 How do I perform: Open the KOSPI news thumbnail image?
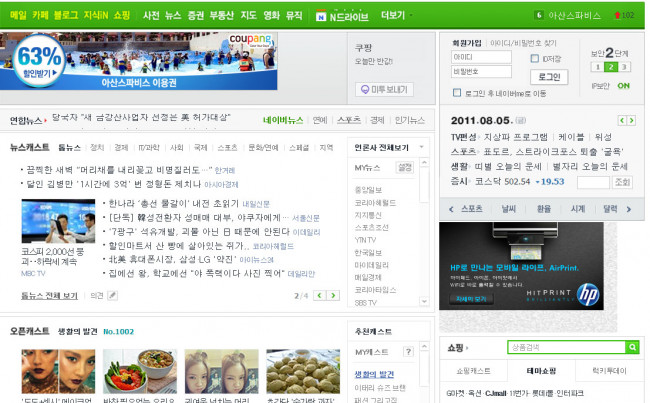[58, 221]
